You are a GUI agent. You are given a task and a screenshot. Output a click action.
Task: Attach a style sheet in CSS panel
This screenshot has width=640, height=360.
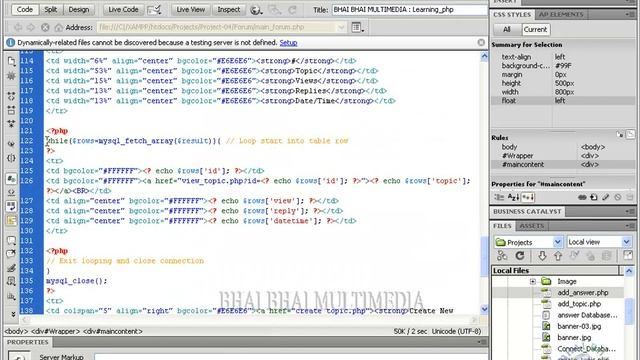tap(582, 197)
